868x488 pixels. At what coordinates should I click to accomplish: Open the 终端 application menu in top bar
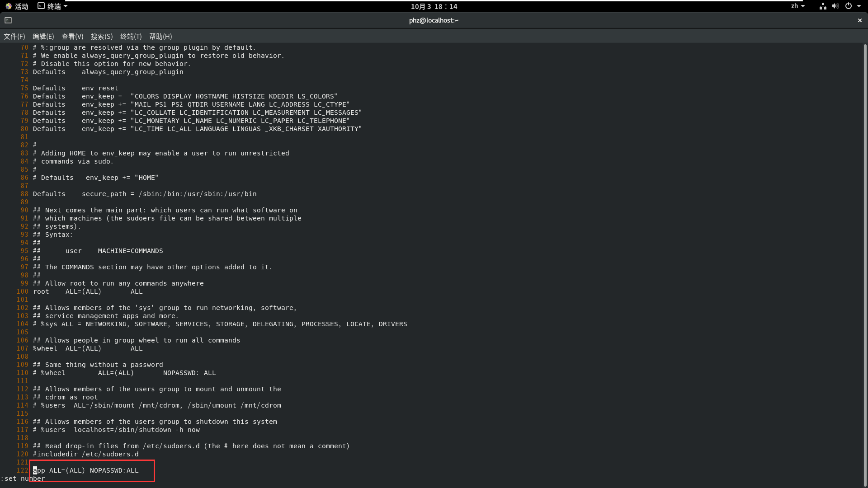click(53, 6)
